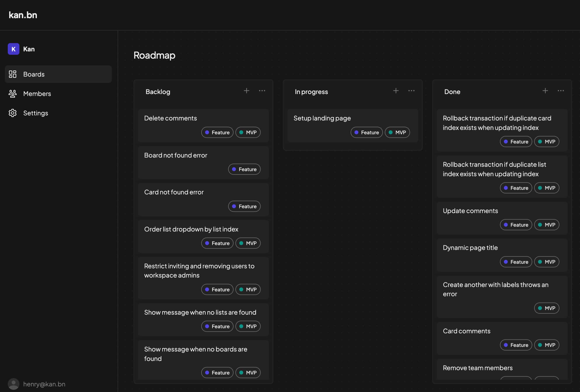Viewport: 580px width, 392px height.
Task: Click the plus icon in Backlog list
Action: tap(246, 91)
